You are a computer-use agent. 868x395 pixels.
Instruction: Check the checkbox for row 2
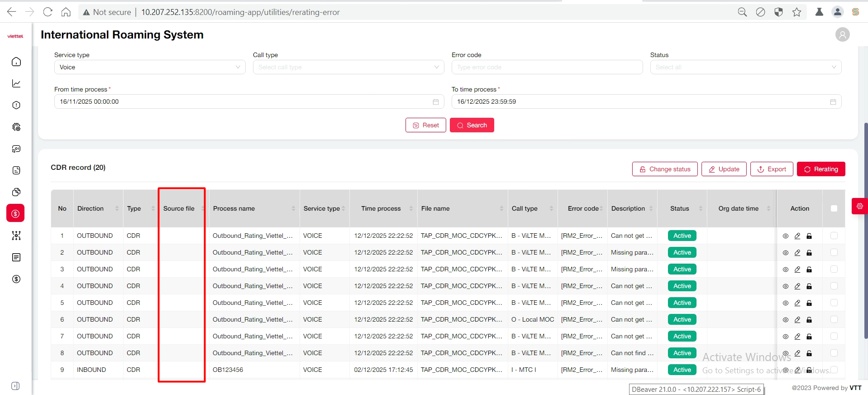point(834,252)
